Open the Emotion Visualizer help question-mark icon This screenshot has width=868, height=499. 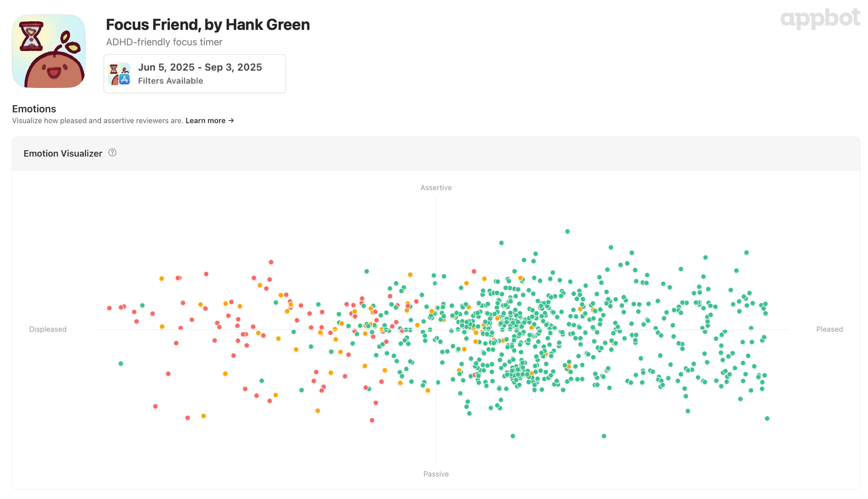(x=112, y=153)
